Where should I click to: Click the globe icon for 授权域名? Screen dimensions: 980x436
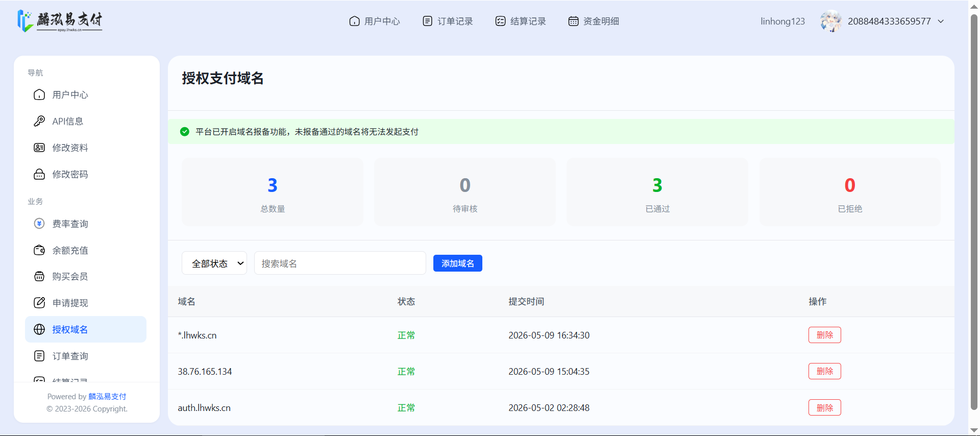[39, 329]
